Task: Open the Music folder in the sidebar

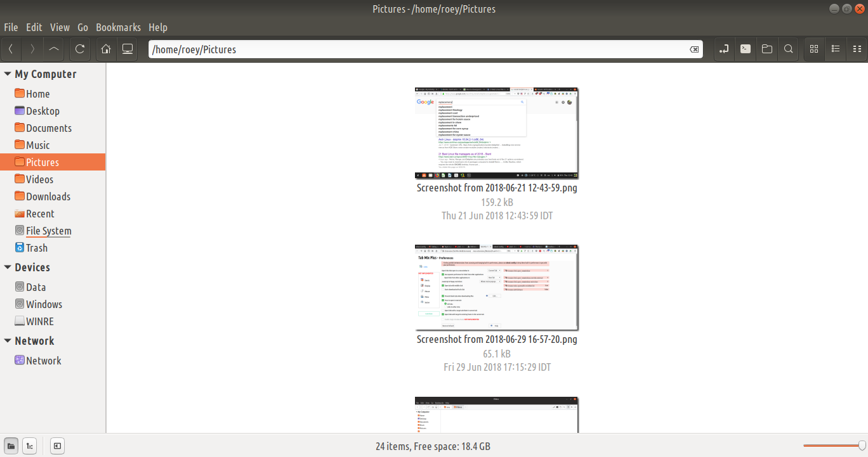Action: (53, 145)
